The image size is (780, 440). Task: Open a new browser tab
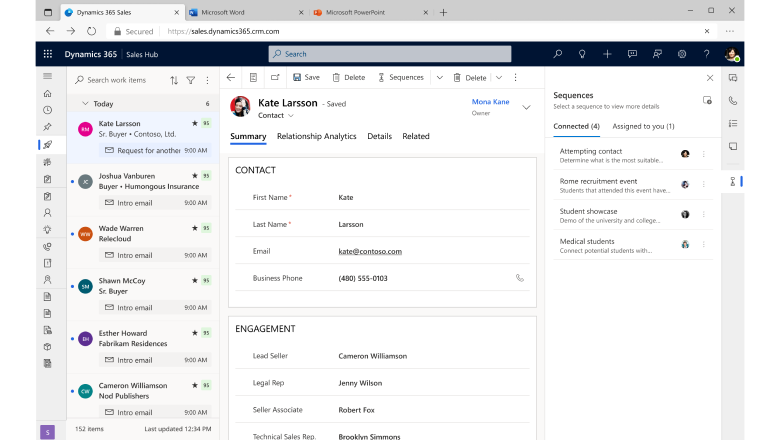click(x=443, y=12)
